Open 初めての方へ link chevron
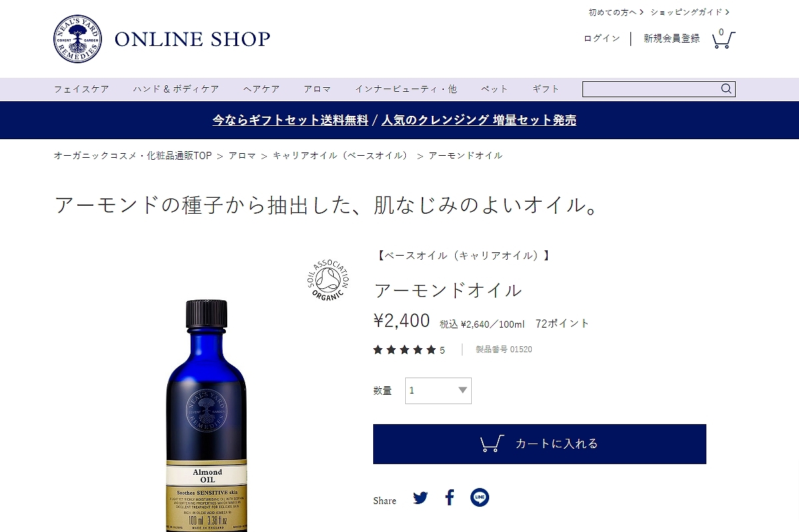This screenshot has height=532, width=799. point(642,12)
